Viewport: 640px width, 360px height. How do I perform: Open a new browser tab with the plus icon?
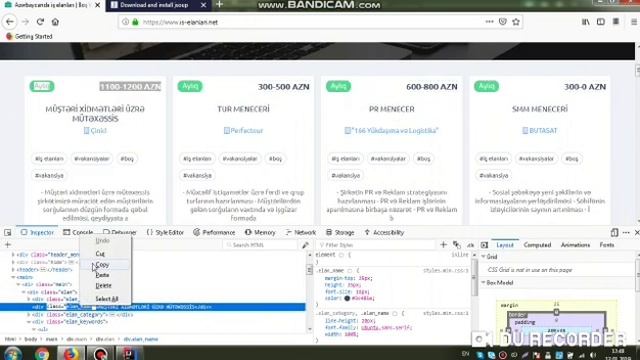(x=220, y=4)
